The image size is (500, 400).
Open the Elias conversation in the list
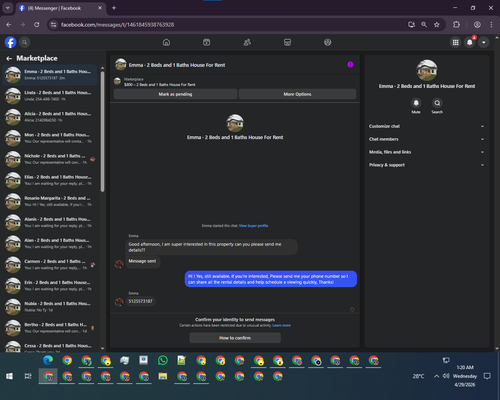(50, 180)
